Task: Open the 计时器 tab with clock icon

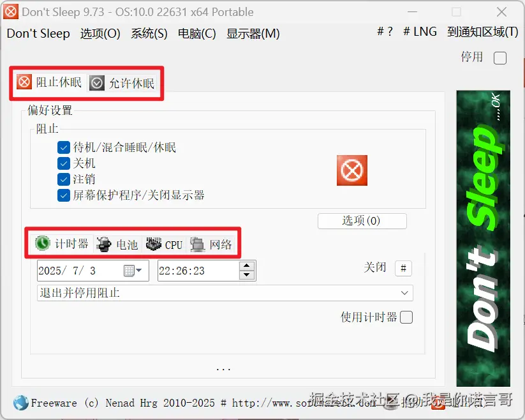Action: click(x=62, y=243)
